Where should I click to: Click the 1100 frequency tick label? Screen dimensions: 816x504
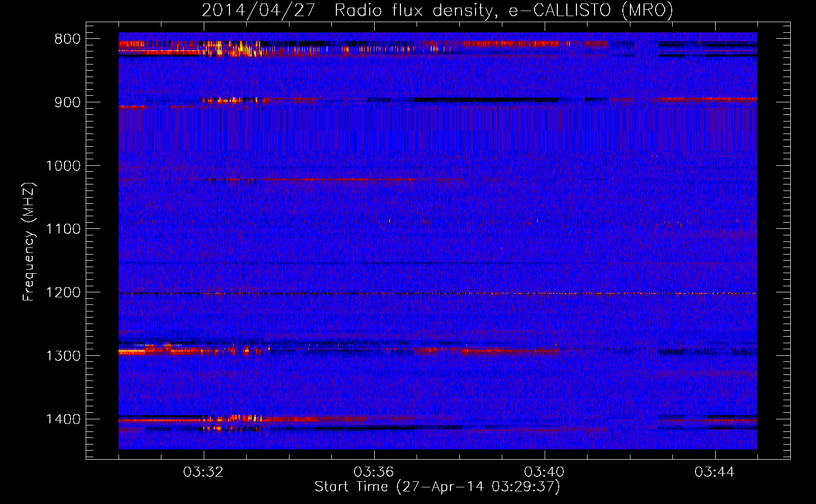click(63, 229)
